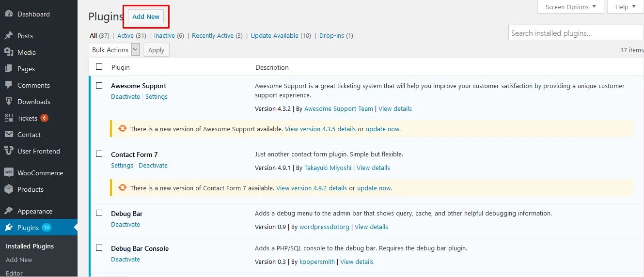Deactivate the Debug Bar plugin
Viewport: 644px width, 277px height.
tap(126, 225)
